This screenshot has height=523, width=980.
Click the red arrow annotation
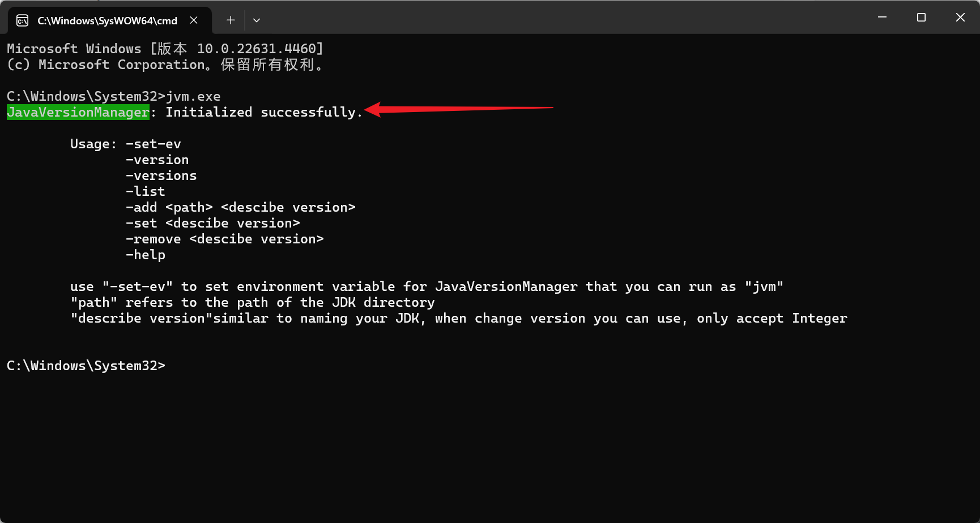click(458, 109)
